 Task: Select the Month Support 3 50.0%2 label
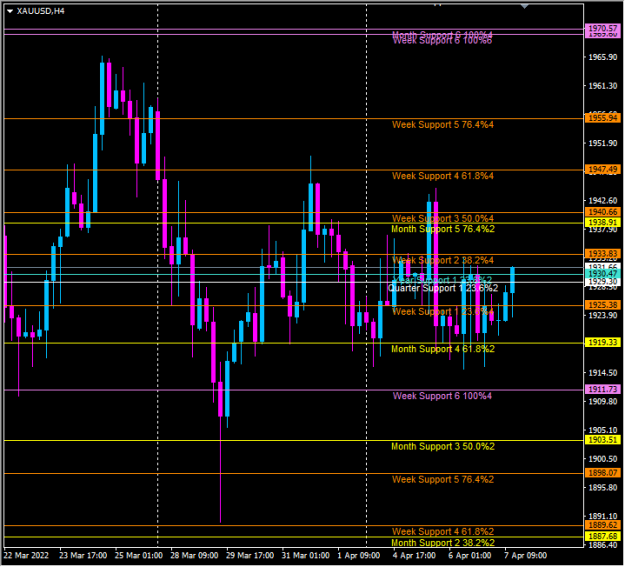pos(443,447)
